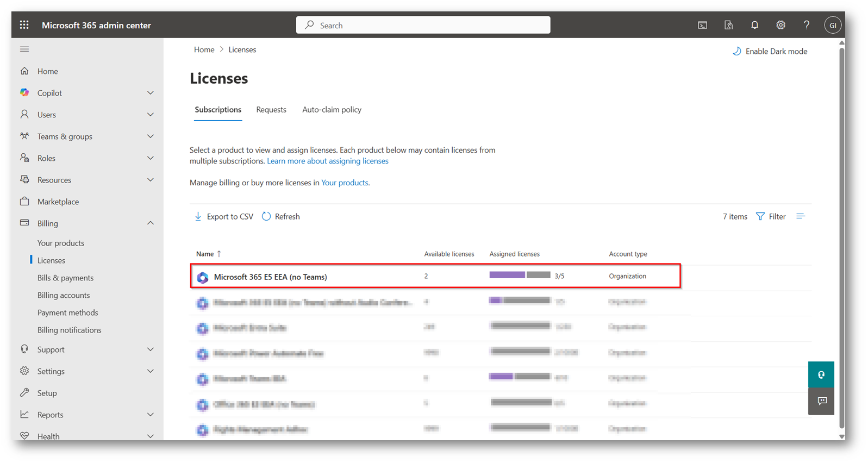Image resolution: width=868 pixels, height=463 pixels.
Task: Expand the Resources menu chevron
Action: click(151, 180)
